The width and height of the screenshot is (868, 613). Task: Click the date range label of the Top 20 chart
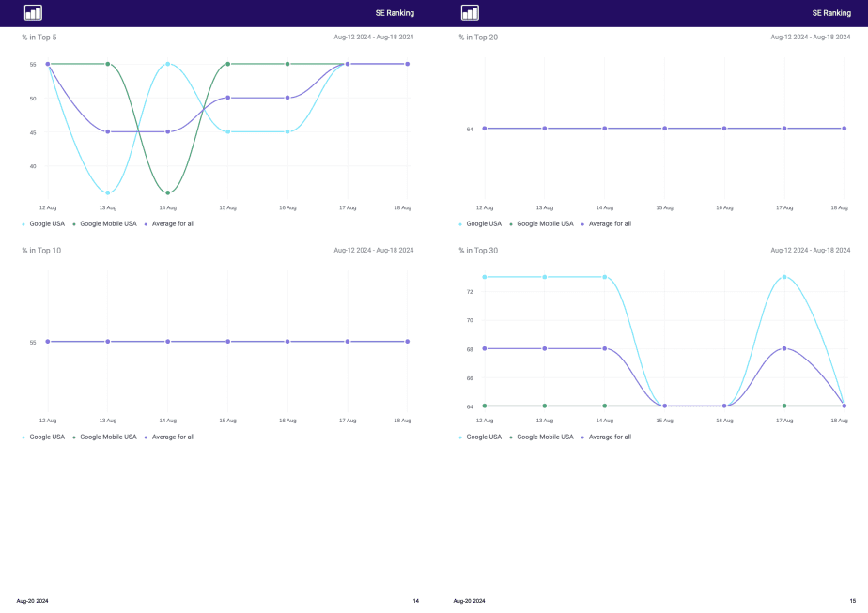tap(811, 37)
